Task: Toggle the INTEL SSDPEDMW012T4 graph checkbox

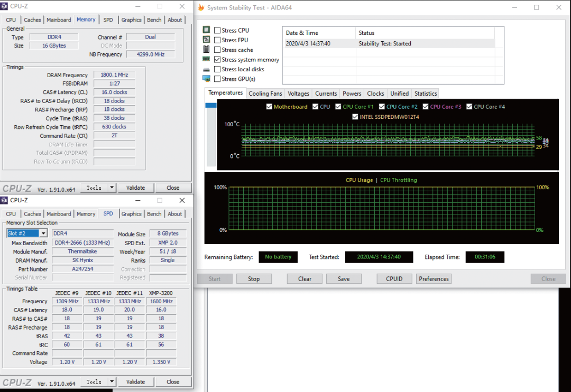Action: [355, 117]
